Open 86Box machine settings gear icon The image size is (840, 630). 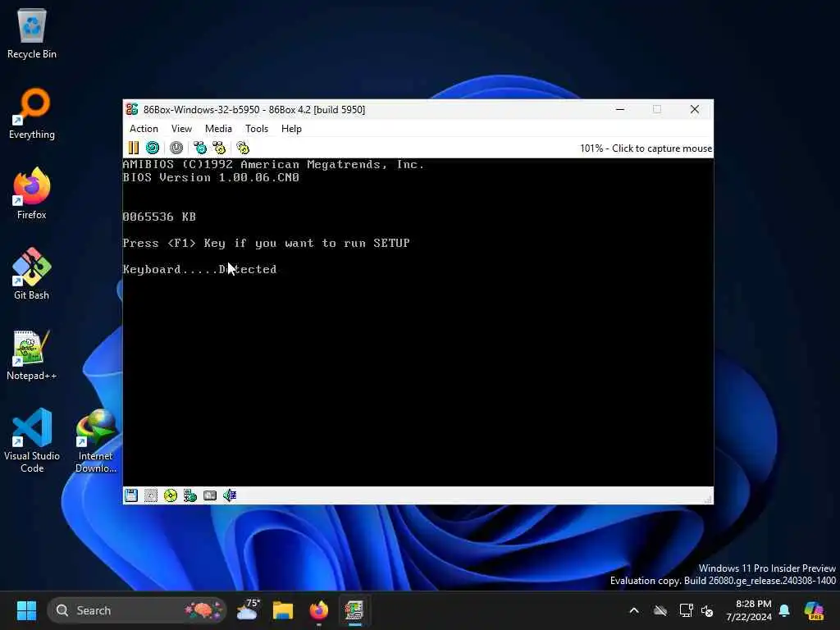coord(243,148)
